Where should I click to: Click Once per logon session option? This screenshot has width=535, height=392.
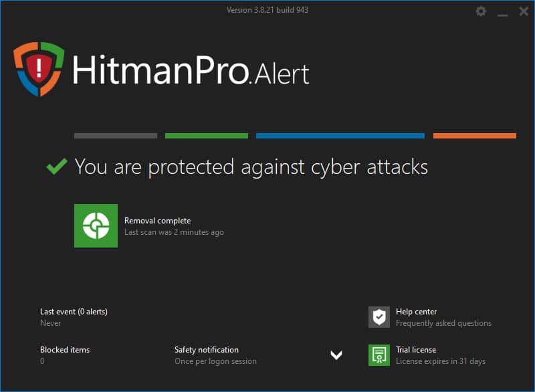(215, 361)
